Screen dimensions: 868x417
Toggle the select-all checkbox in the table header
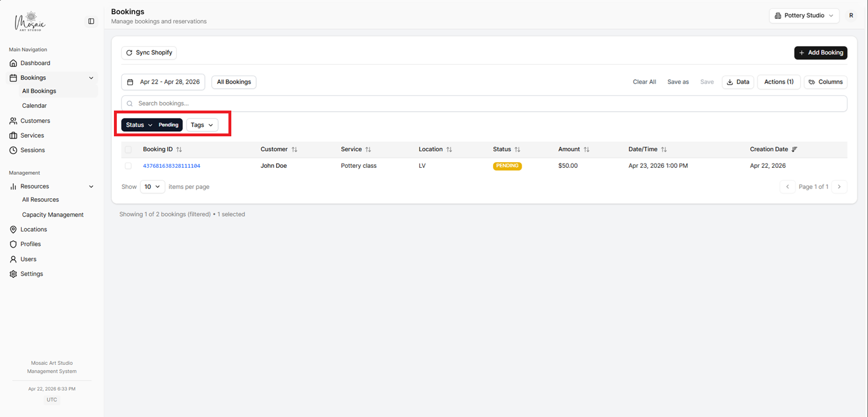[128, 149]
